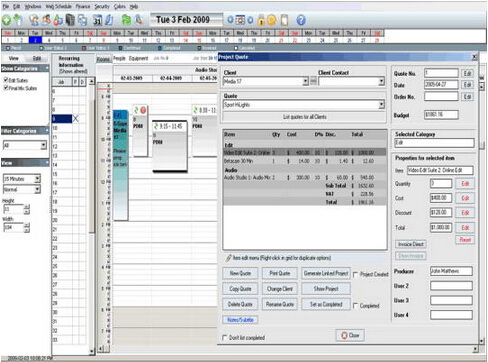Viewport: 488px width, 362px height.
Task: Open the calendar 31 icon in toolbar
Action: (x=97, y=20)
